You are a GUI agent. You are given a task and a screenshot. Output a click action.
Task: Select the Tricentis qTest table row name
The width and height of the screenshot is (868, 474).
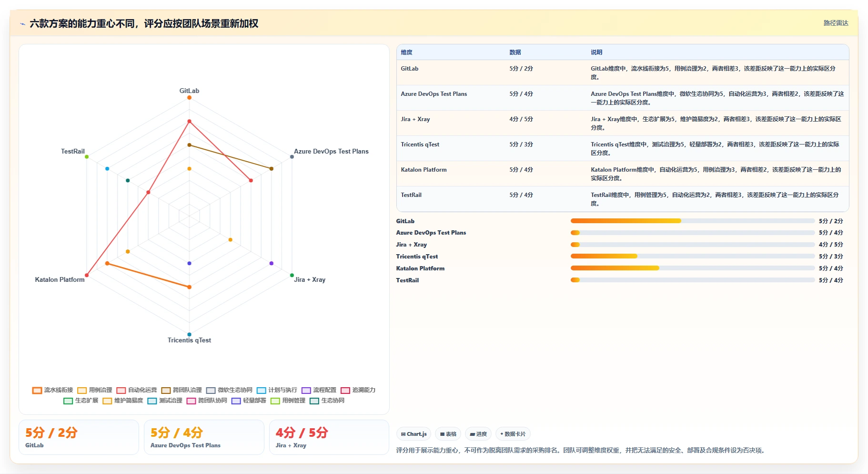(x=420, y=144)
